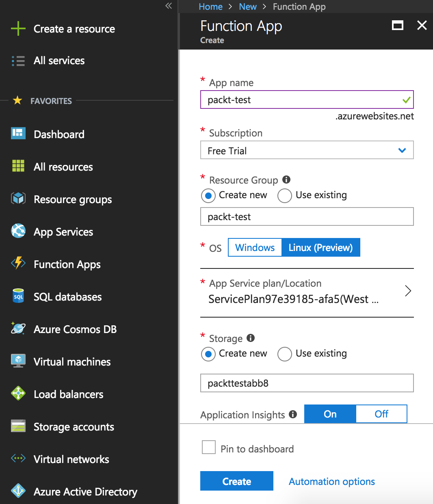Open the Subscription dropdown

tap(307, 150)
